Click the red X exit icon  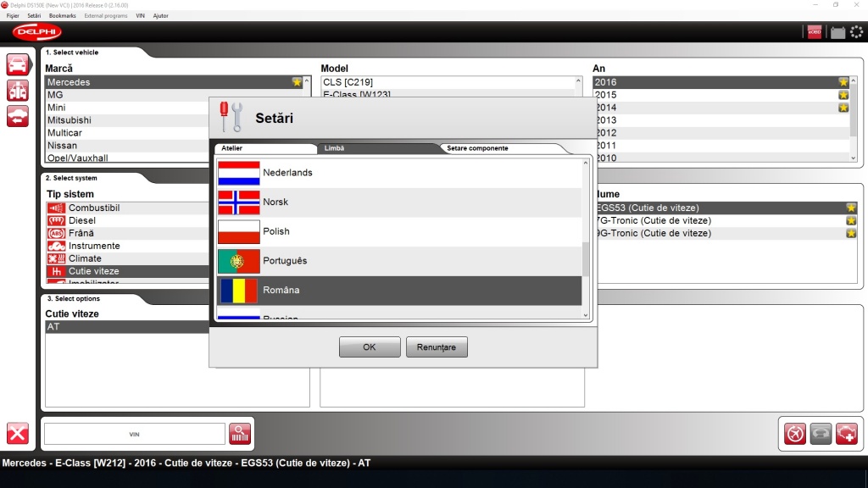click(18, 433)
